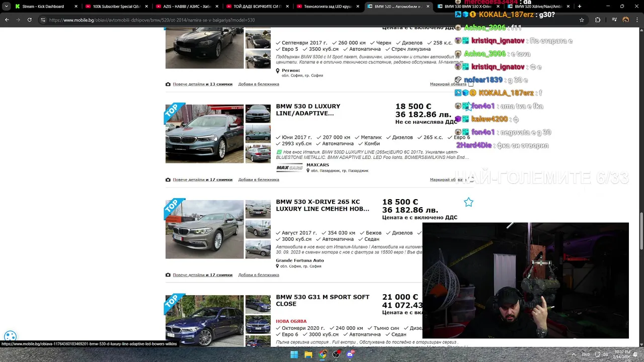The image size is (644, 362).
Task: Close the Stream - Kick Dashboard tab
Action: [x=76, y=6]
